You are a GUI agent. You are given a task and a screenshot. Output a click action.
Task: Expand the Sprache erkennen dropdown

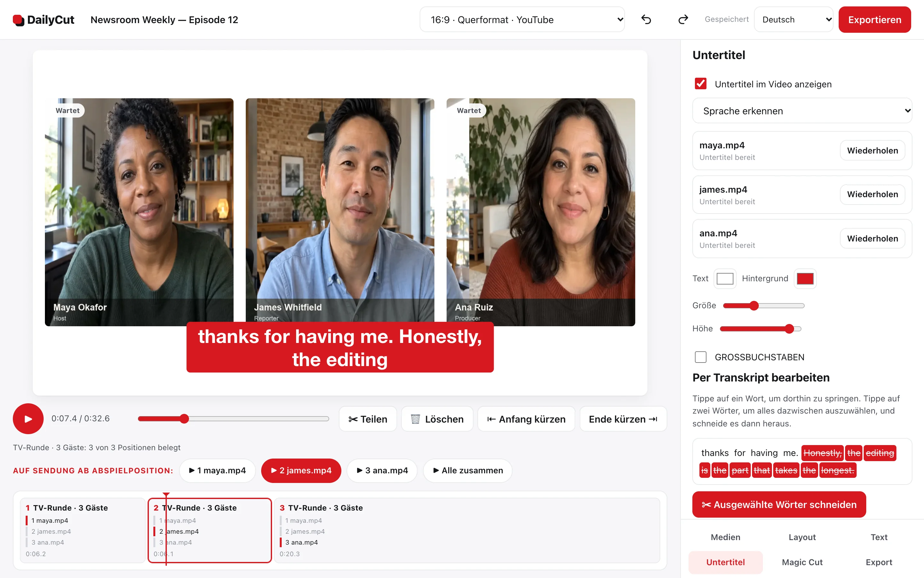click(802, 110)
